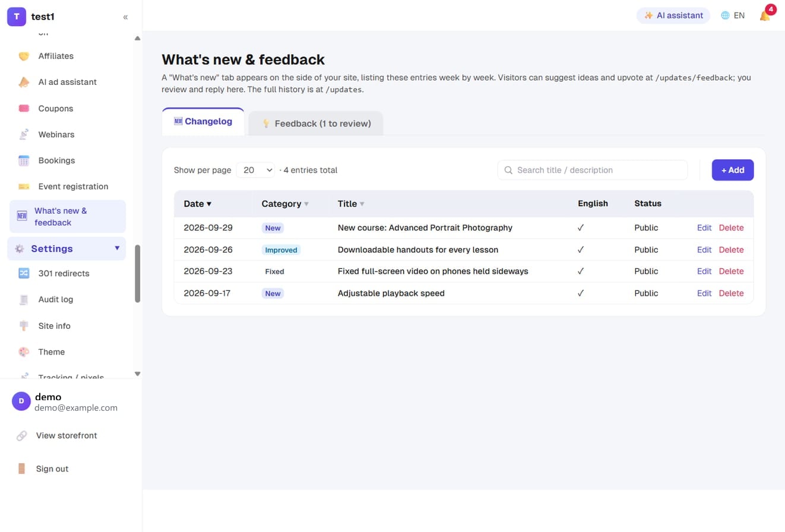Click the AI ad assistant megaphone icon
Screen dimensions: 785x532
[24, 82]
